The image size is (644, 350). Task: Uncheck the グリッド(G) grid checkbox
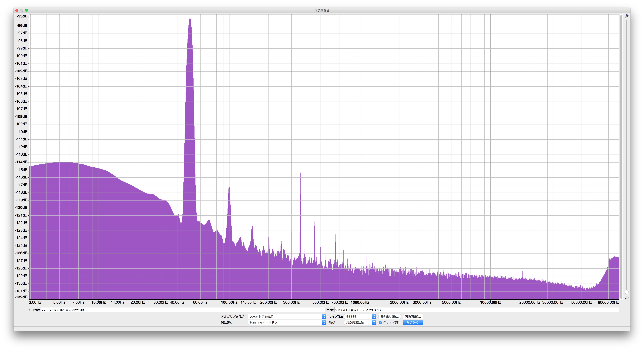[380, 322]
